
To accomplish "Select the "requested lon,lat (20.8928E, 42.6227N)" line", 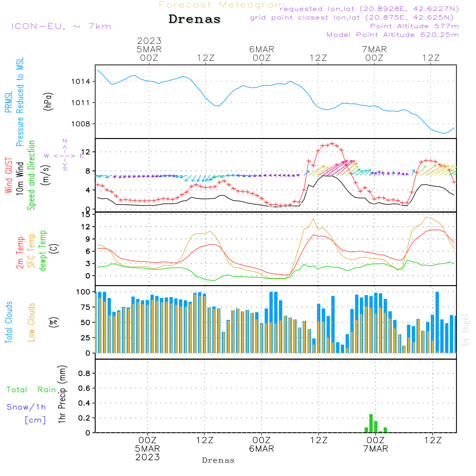I will [x=369, y=9].
